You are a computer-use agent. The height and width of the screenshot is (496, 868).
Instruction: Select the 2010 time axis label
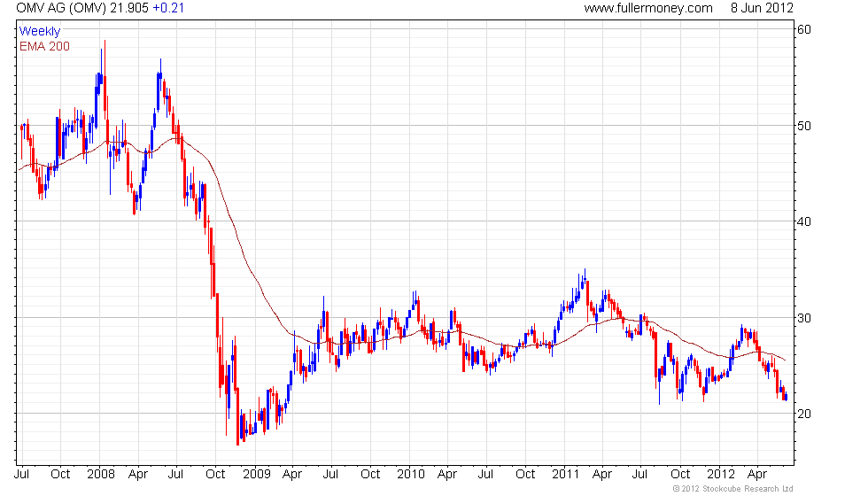[x=411, y=475]
